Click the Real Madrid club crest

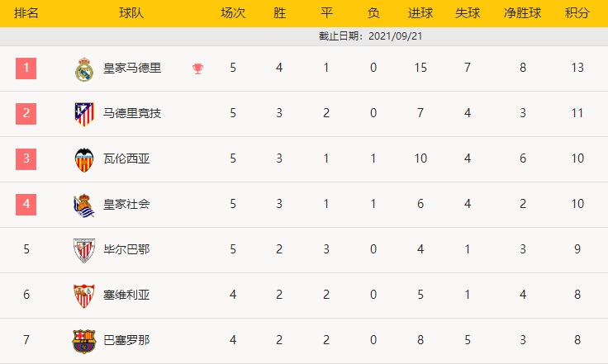(x=83, y=69)
